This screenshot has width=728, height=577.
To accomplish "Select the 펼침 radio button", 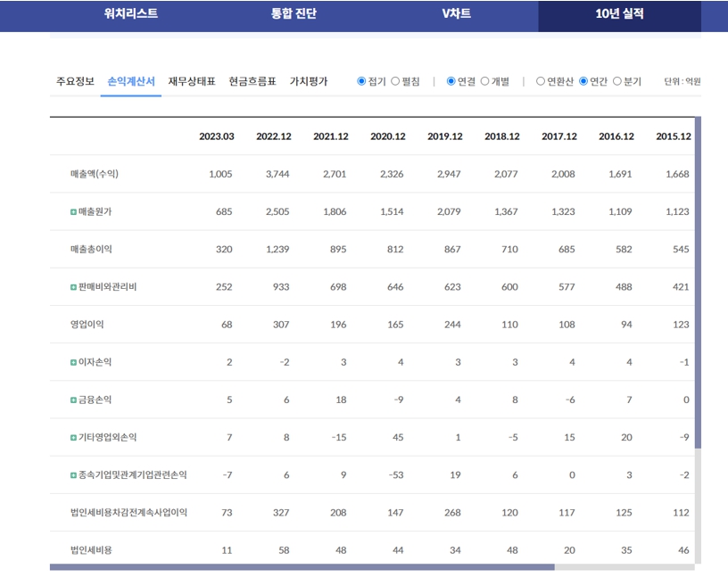I will 395,81.
